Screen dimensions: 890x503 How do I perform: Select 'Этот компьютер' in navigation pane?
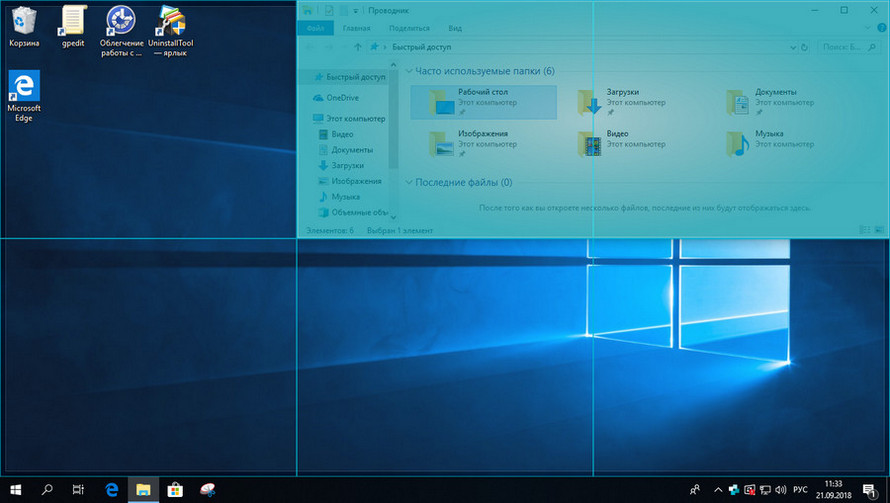tap(355, 119)
